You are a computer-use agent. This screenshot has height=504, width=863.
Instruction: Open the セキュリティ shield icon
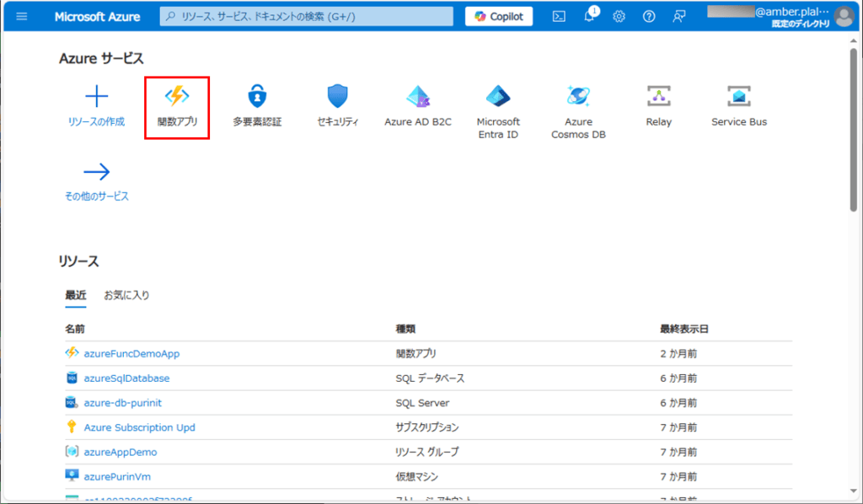[x=338, y=97]
